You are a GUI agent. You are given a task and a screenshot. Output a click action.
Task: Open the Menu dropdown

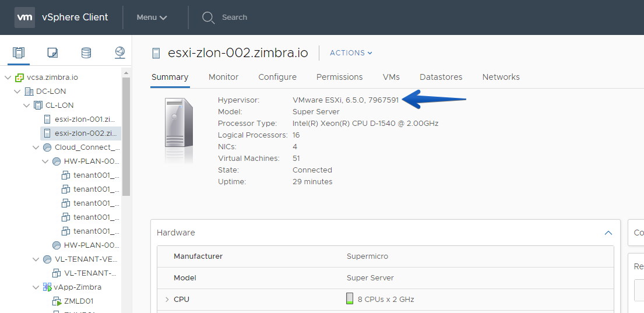pyautogui.click(x=152, y=17)
